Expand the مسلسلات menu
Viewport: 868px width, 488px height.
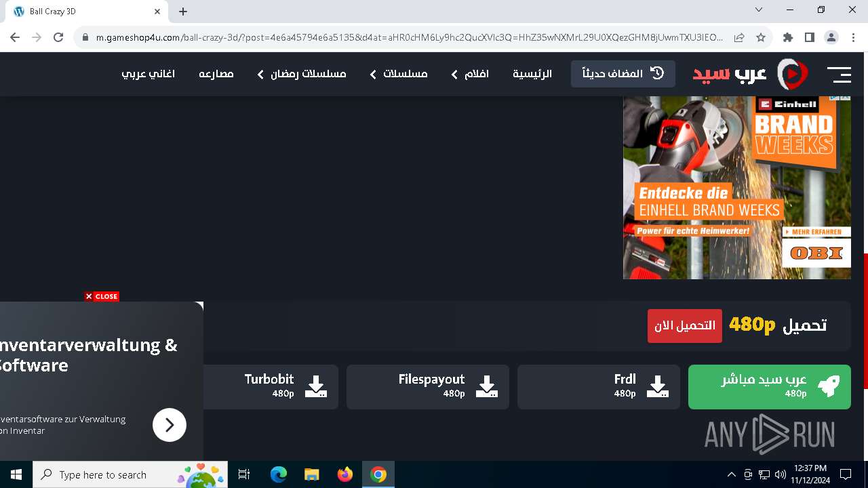click(x=398, y=74)
